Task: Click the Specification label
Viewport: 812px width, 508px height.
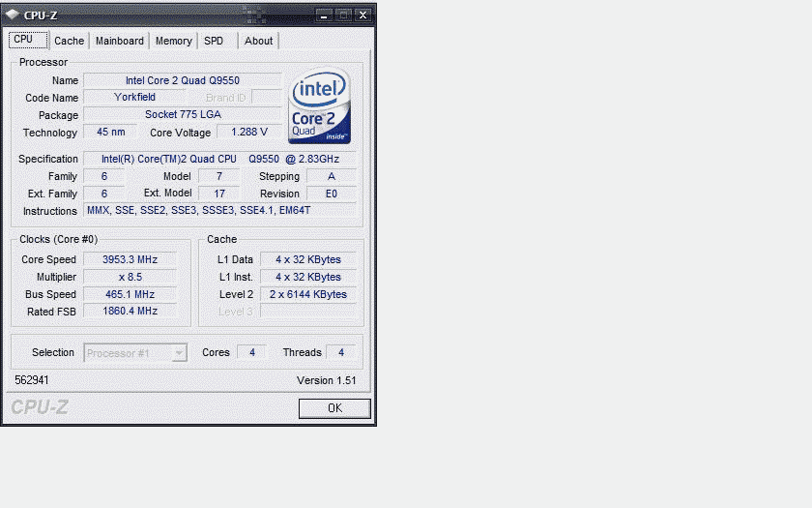Action: 48,159
